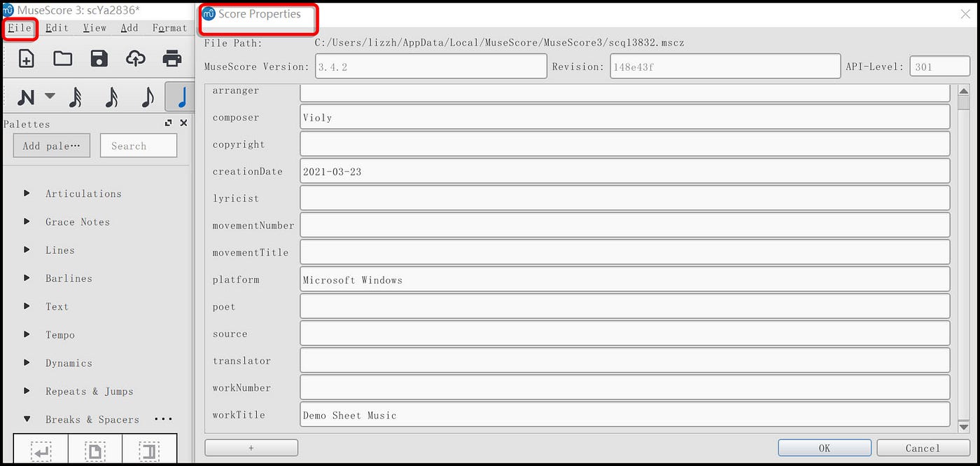Open the Add menu
This screenshot has width=980, height=466.
129,28
